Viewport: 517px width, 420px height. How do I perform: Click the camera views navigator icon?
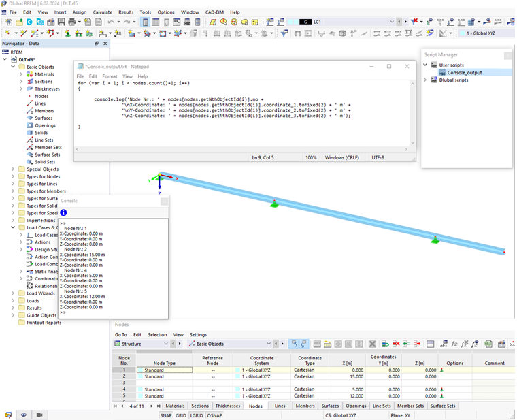coord(39,415)
